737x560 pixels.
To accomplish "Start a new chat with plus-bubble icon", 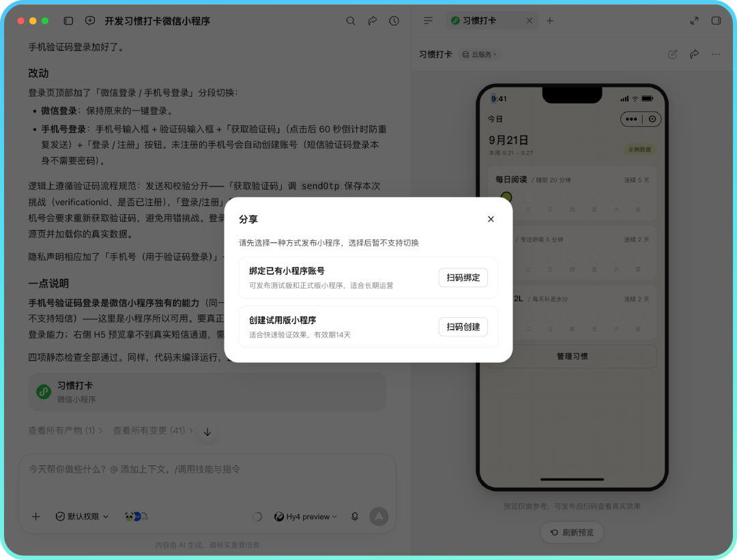I will click(x=90, y=20).
